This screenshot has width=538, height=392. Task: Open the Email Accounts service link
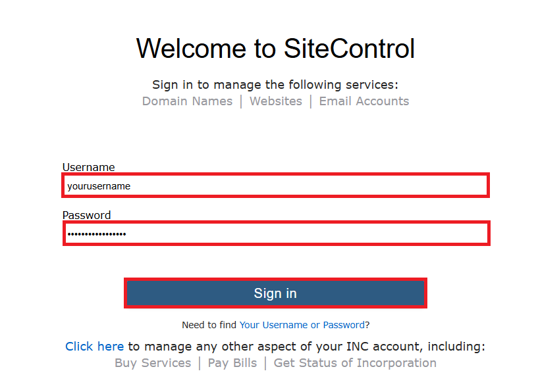[x=363, y=101]
